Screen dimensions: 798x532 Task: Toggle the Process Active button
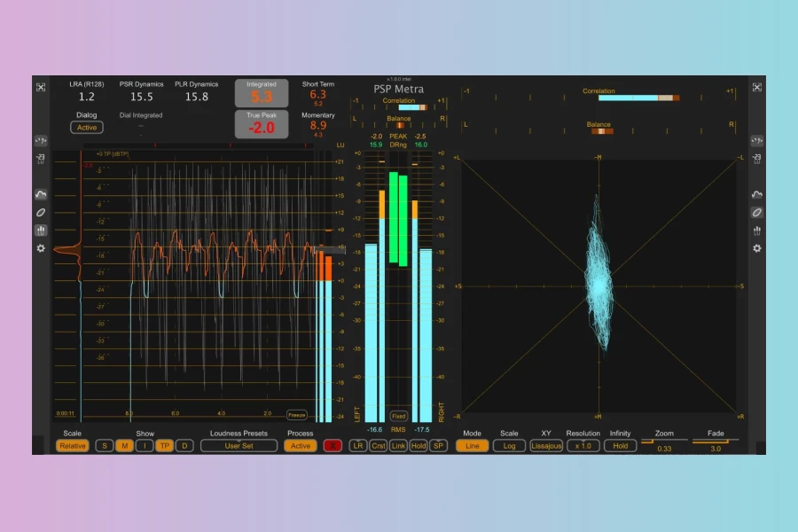[x=301, y=446]
